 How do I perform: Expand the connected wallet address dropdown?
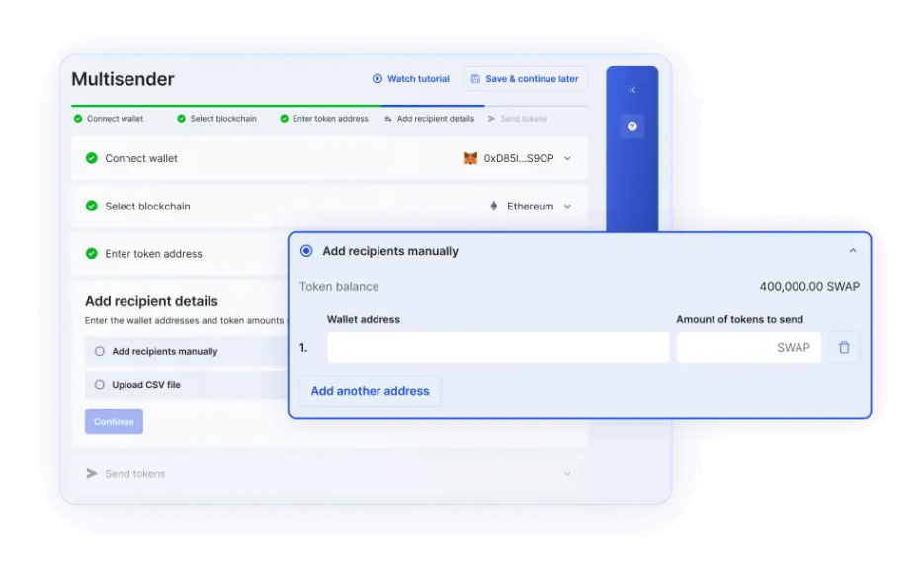coord(567,158)
